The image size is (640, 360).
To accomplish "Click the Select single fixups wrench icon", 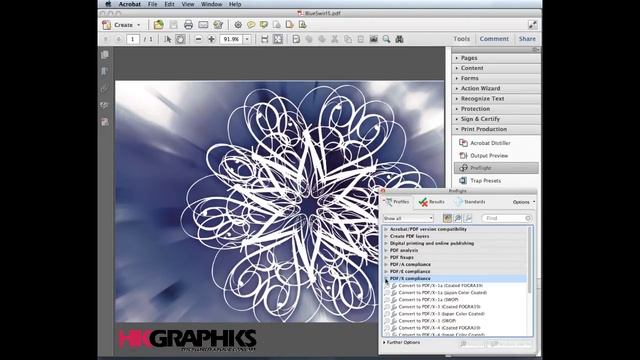I will click(x=468, y=218).
